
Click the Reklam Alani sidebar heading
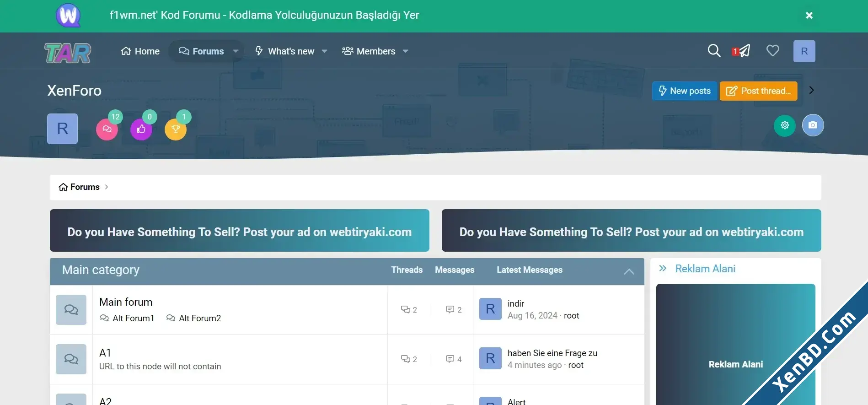(x=705, y=269)
